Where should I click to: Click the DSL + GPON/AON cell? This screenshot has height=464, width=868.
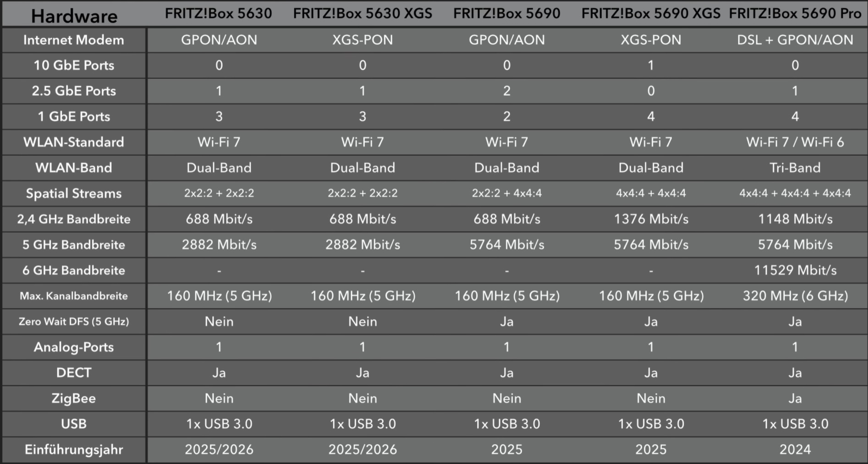(795, 40)
